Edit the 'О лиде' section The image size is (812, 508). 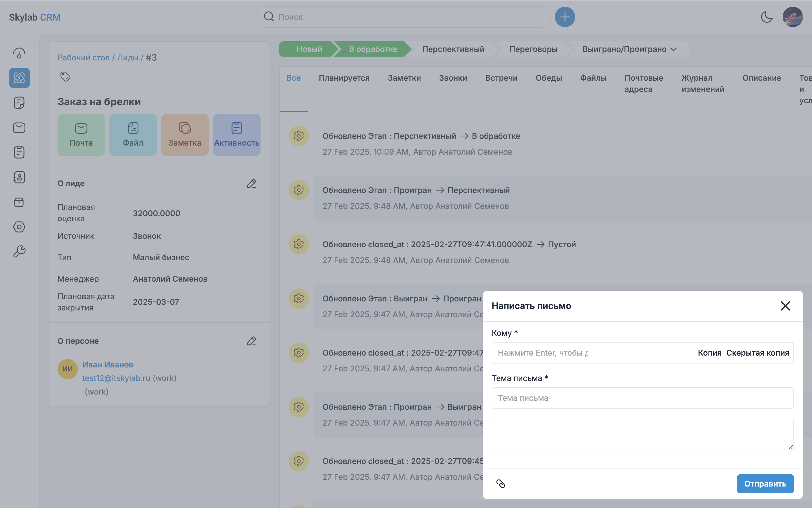tap(252, 183)
